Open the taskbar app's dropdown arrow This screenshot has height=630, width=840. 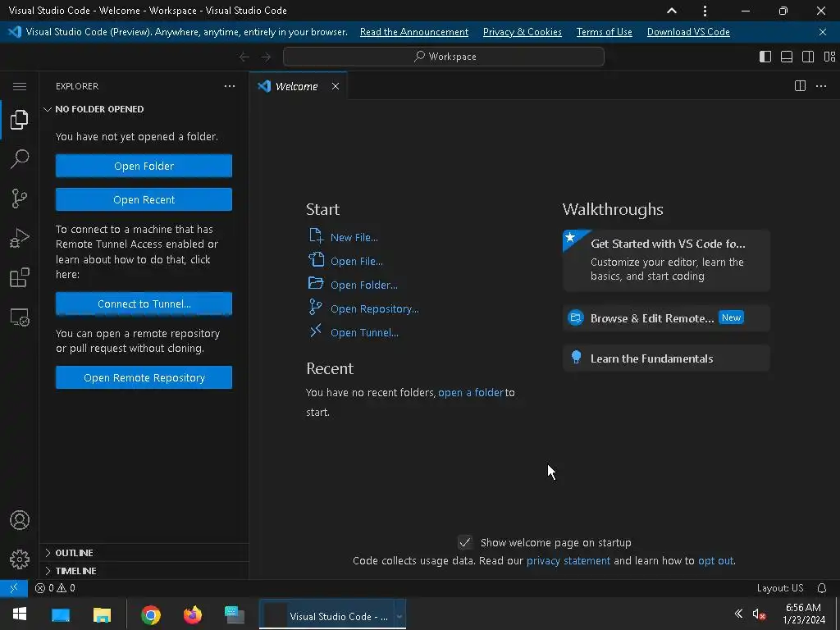coord(399,617)
